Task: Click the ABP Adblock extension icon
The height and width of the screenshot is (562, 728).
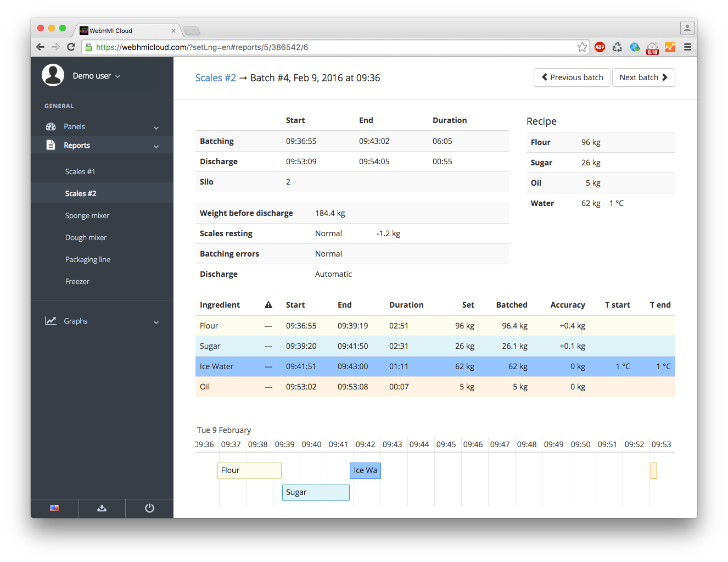Action: [x=600, y=47]
